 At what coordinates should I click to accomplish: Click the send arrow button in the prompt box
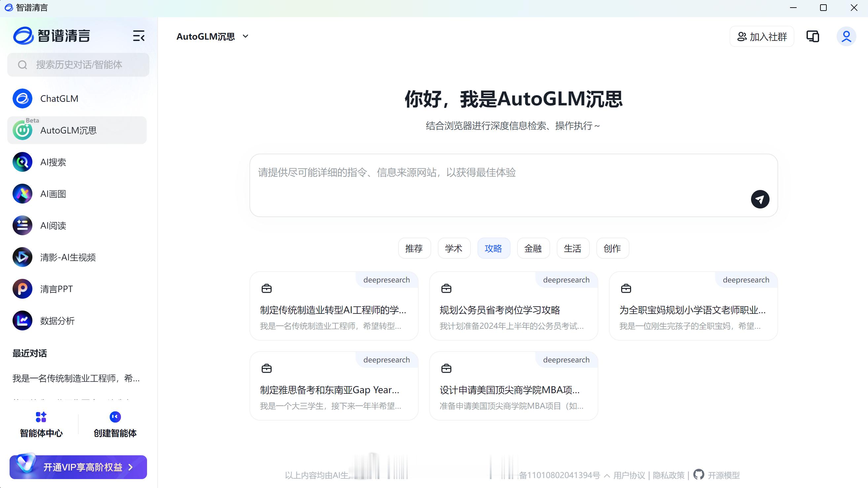pos(760,199)
